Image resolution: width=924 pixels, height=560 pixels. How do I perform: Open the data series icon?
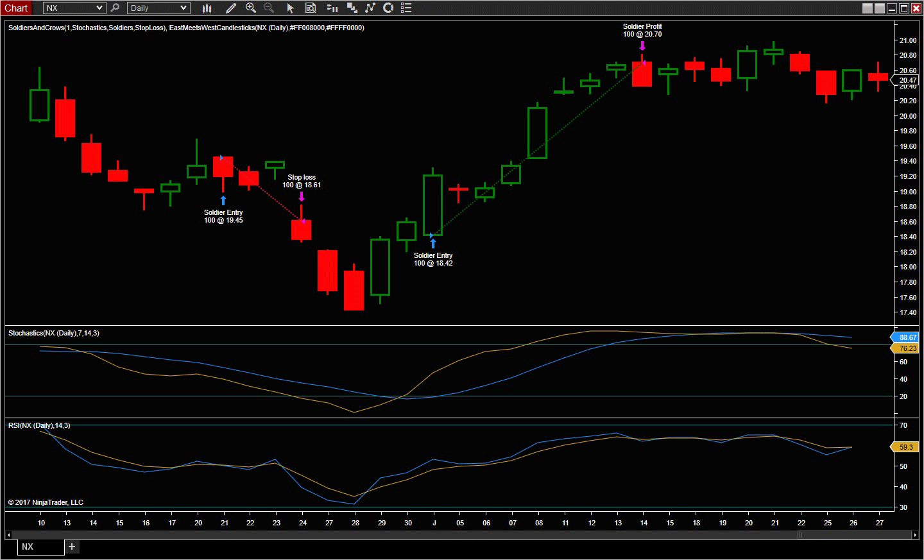[332, 8]
